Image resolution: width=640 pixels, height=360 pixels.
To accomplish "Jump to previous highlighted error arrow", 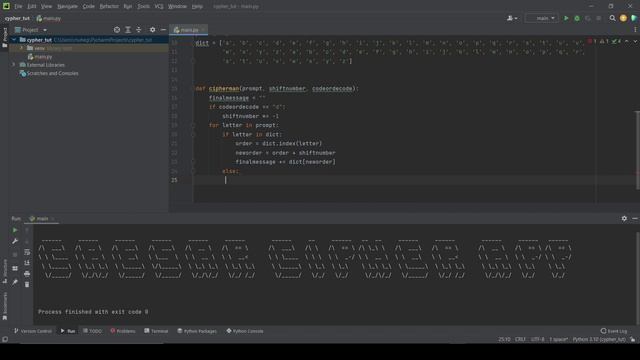I will click(x=627, y=41).
